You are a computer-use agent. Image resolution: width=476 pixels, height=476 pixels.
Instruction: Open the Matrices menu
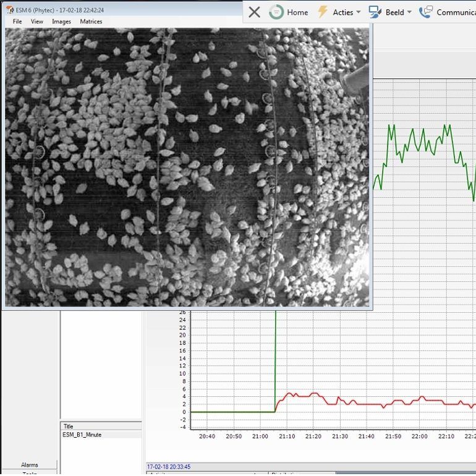coord(91,22)
